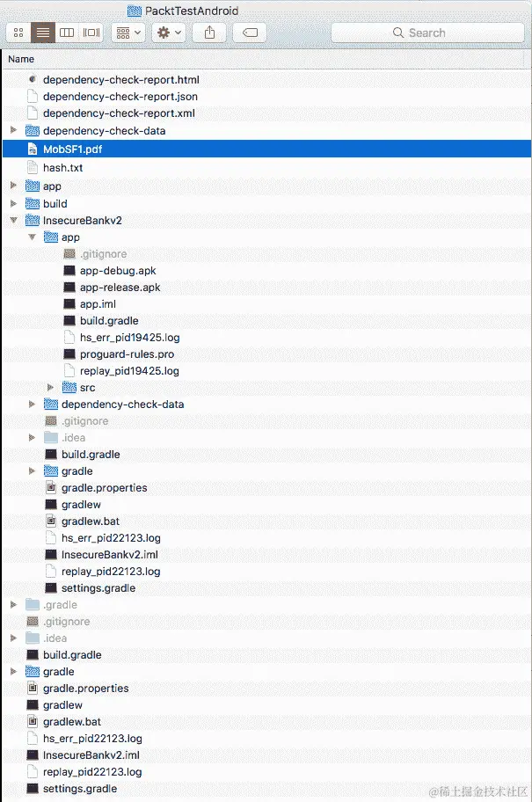The width and height of the screenshot is (532, 802).
Task: Select the dimmed .gitignore below .gradle
Action: 266,622
